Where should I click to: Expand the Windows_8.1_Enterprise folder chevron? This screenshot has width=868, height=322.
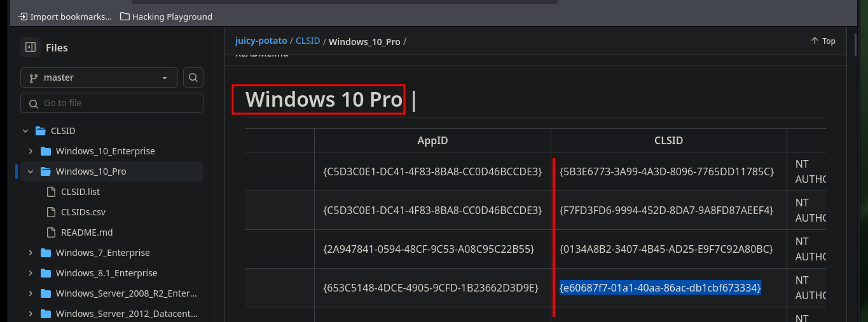pos(31,273)
